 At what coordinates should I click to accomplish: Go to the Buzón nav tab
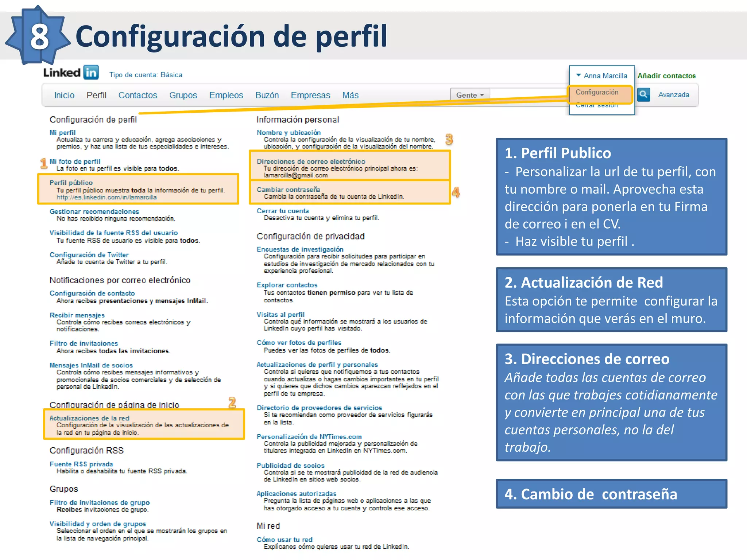(267, 95)
